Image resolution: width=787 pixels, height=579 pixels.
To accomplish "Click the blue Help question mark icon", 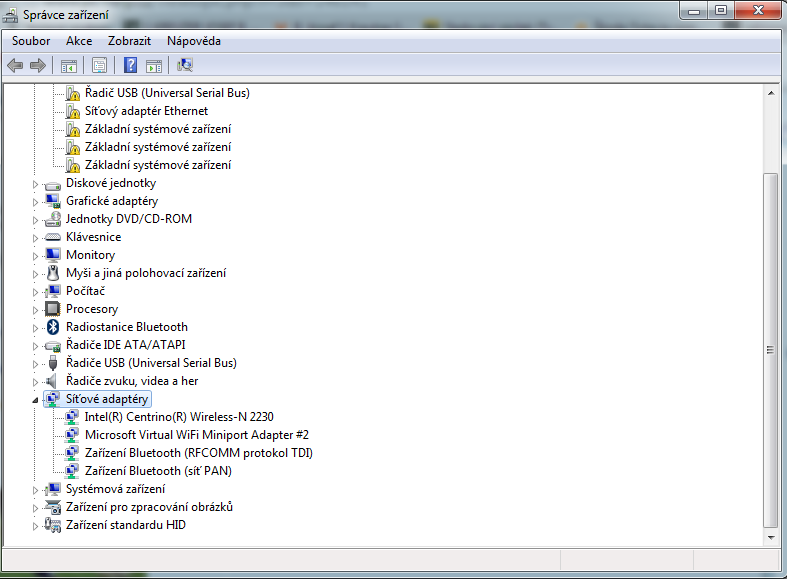I will [x=130, y=65].
